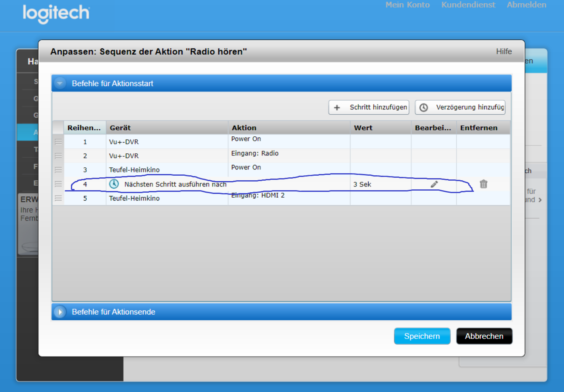This screenshot has height=392, width=564.
Task: Open the Hilfe link in dialog header
Action: (x=504, y=51)
